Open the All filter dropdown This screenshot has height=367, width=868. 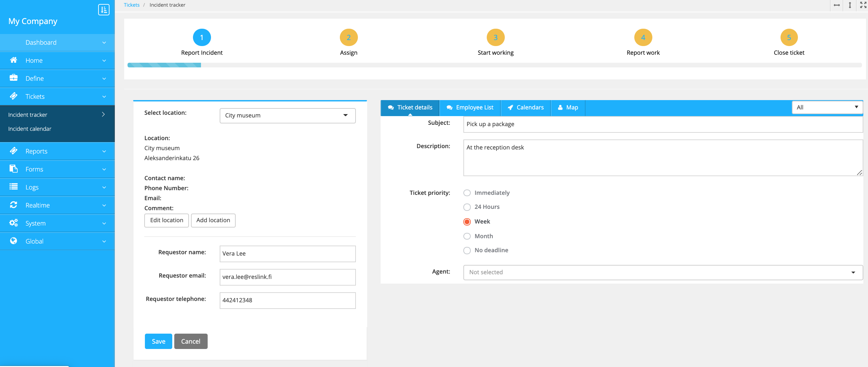pos(827,107)
